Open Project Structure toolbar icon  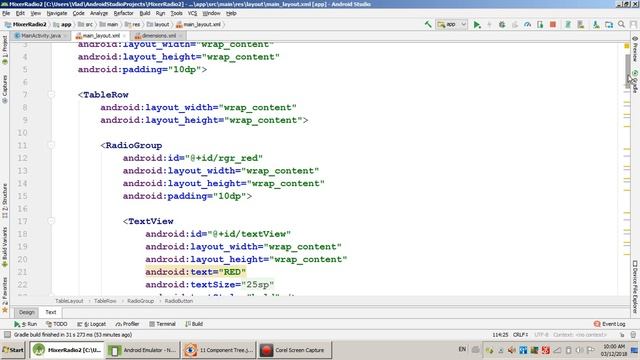(609, 24)
